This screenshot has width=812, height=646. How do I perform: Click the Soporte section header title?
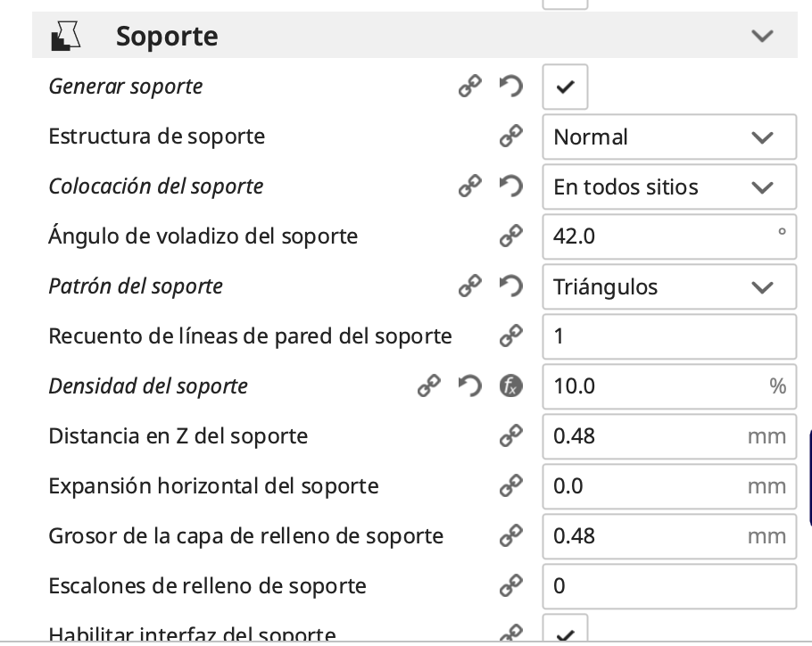coord(167,36)
